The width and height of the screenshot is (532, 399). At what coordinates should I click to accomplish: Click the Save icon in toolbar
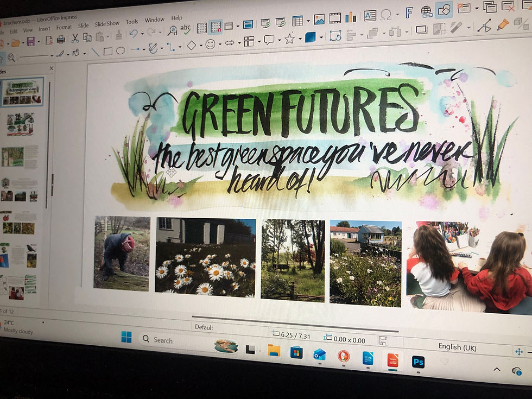coord(30,41)
